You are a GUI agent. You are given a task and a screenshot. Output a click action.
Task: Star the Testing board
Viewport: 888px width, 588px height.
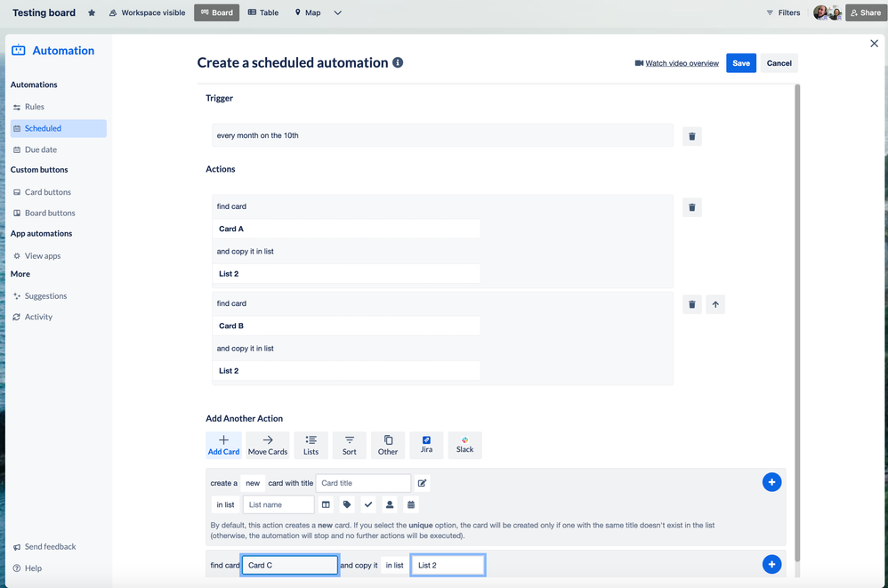pyautogui.click(x=92, y=12)
